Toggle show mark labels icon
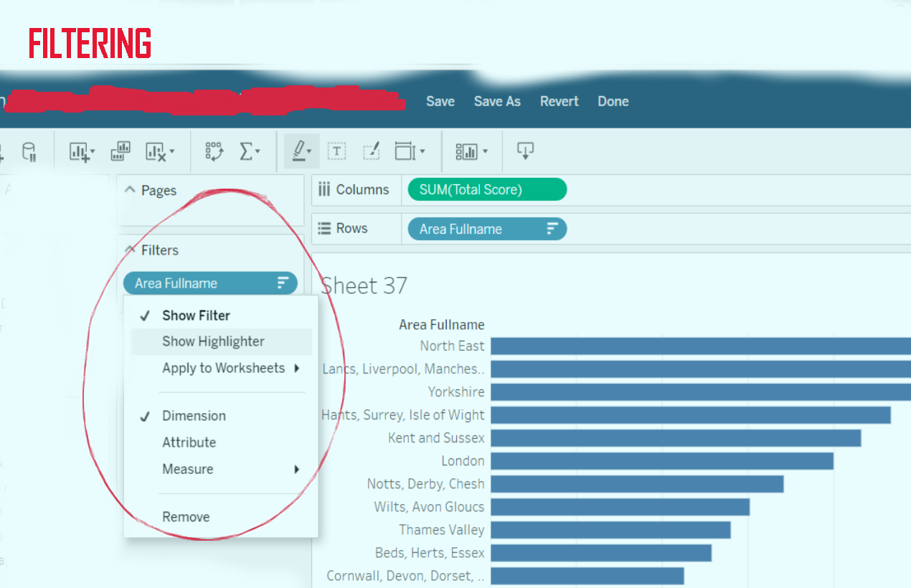This screenshot has height=588, width=911. click(x=336, y=151)
